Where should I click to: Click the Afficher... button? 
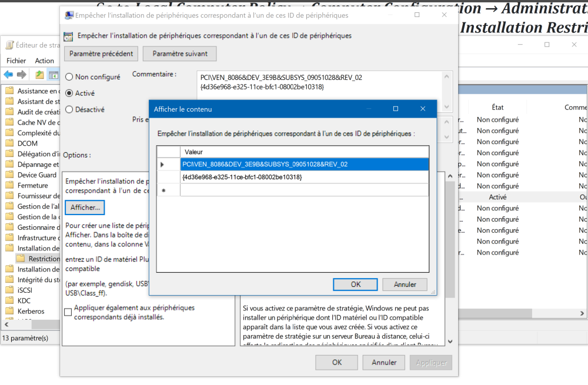point(85,207)
